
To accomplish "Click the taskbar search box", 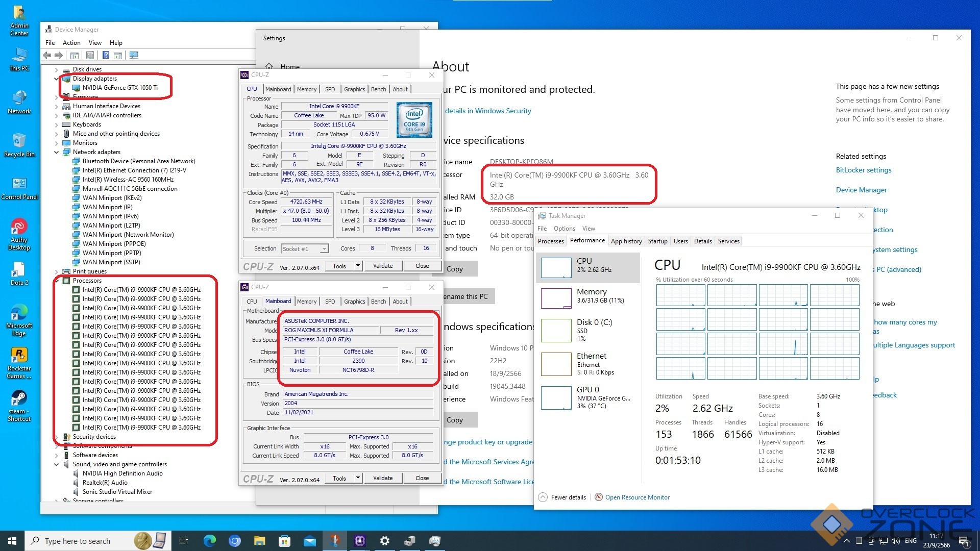I will tap(77, 541).
